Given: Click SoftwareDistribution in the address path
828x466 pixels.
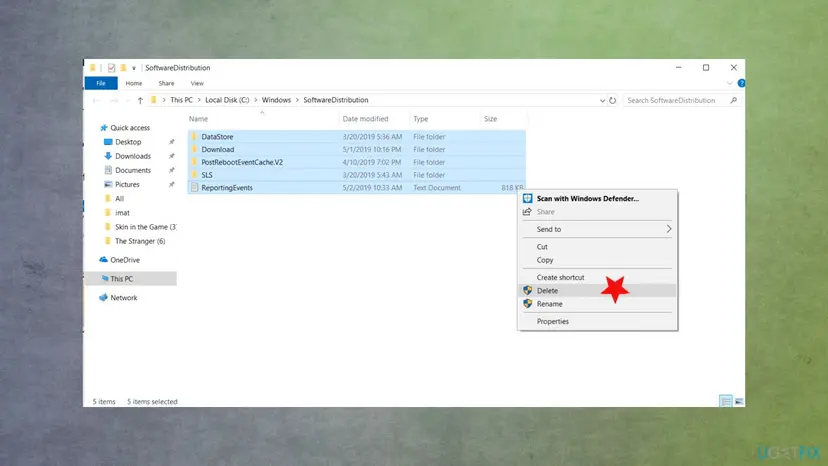Looking at the screenshot, I should point(336,100).
